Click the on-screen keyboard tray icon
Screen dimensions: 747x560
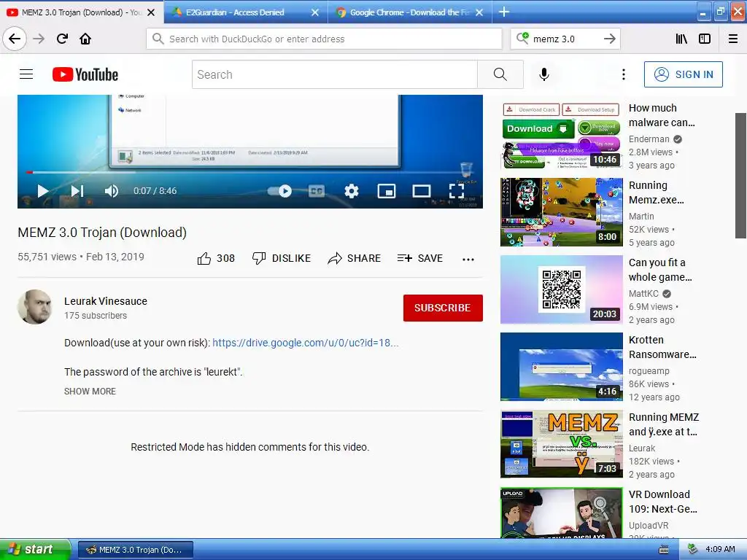[663, 550]
